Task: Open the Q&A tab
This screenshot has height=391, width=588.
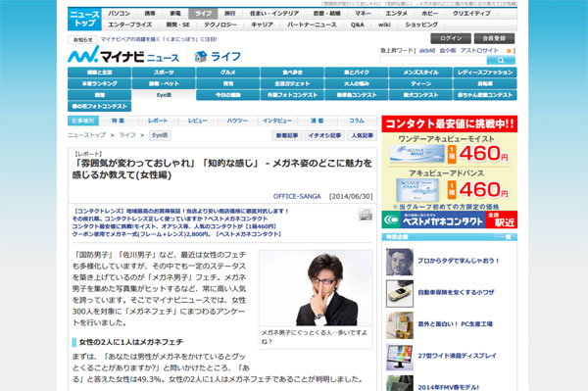Action: tap(357, 24)
